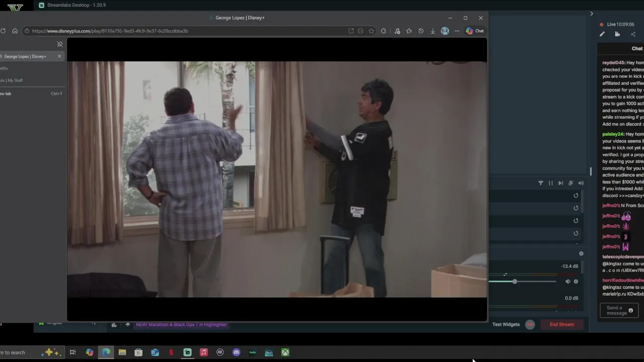This screenshot has width=644, height=362.
Task: Click the edit stream info pencil icon
Action: point(602,34)
